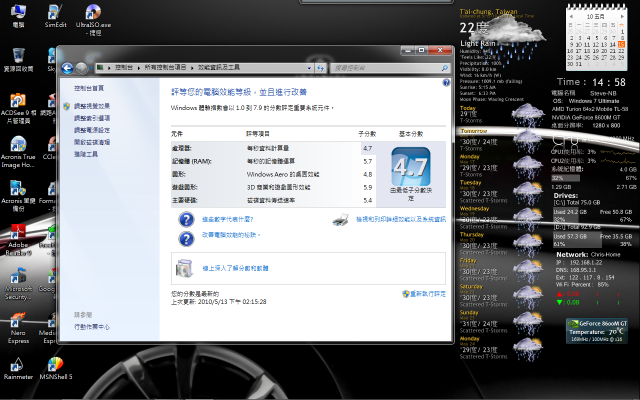Click Tomorrow forecast entry in weather widget
The height and width of the screenshot is (400, 640).
tap(500, 141)
